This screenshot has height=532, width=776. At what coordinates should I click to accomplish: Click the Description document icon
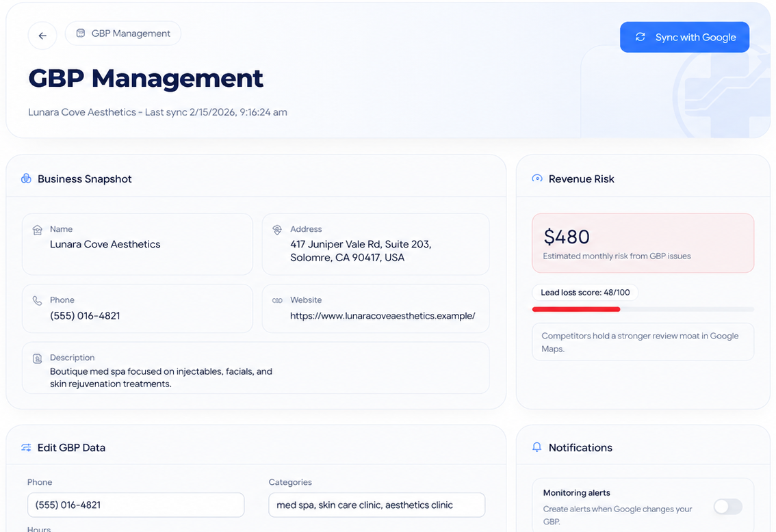coord(37,358)
